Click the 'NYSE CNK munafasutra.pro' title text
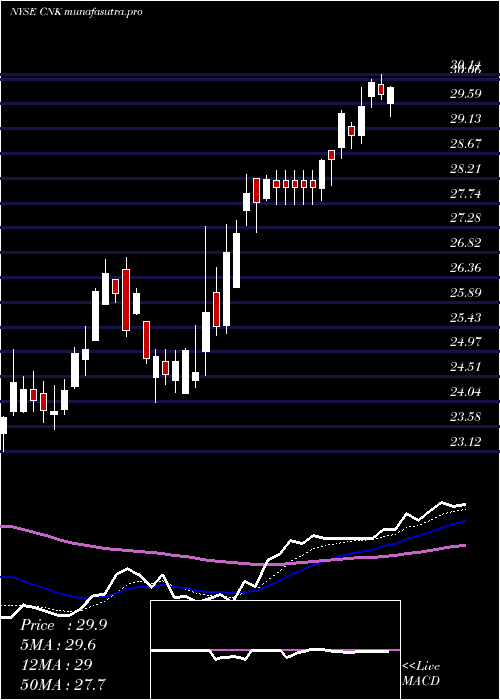 coord(76,12)
